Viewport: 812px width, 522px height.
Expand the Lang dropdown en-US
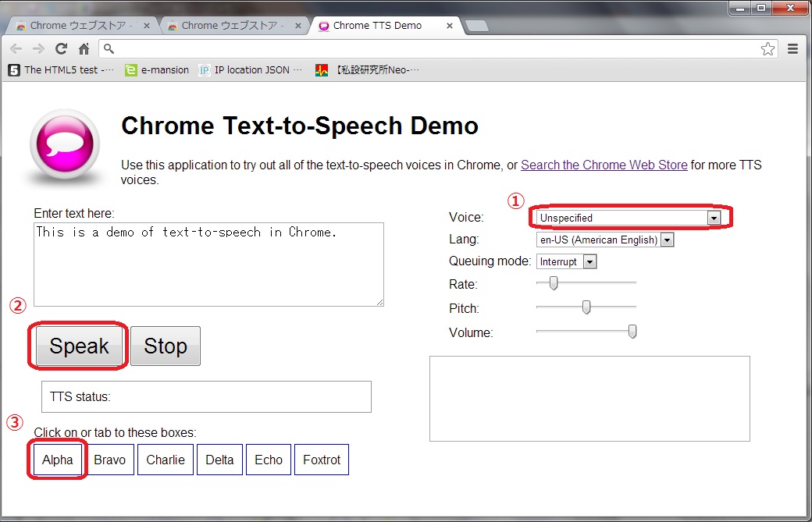click(x=605, y=240)
